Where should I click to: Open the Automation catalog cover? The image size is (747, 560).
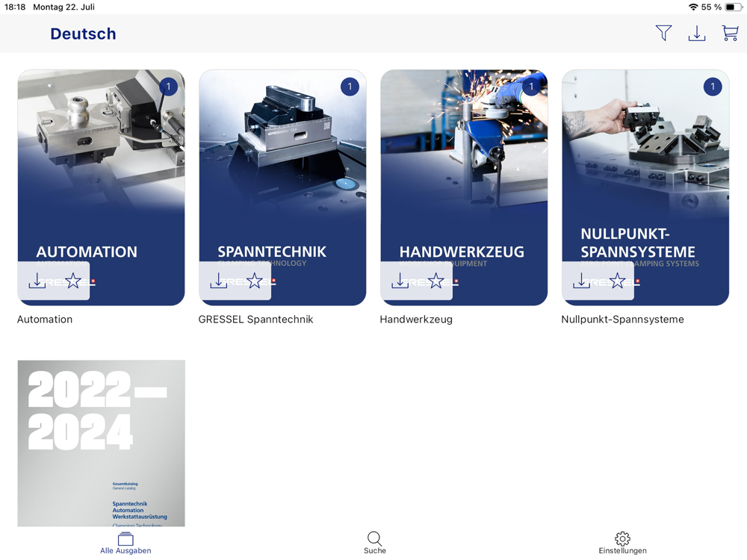pyautogui.click(x=101, y=187)
